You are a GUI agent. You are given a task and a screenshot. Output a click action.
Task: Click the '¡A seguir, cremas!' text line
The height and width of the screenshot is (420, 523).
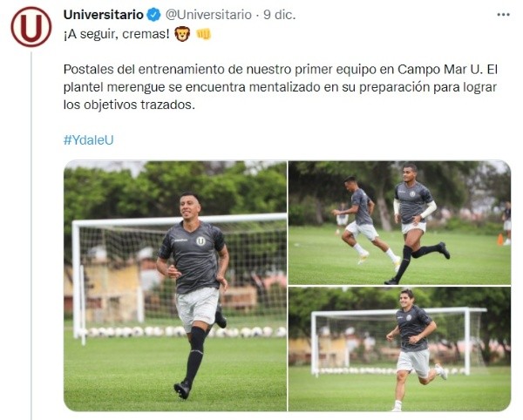117,34
